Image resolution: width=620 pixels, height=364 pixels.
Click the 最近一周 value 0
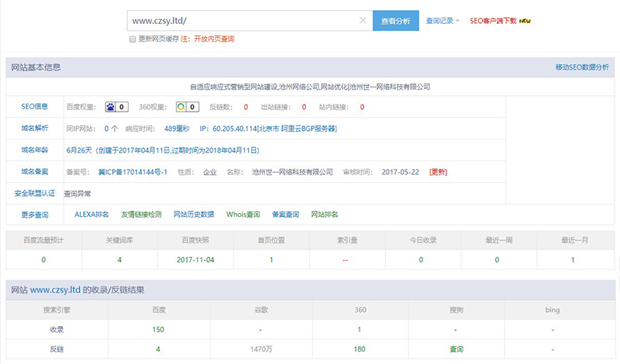tap(497, 259)
